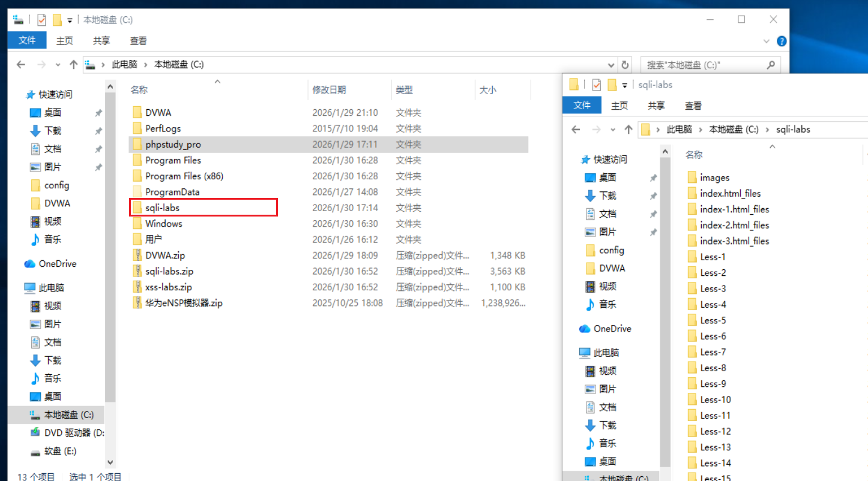Viewport: 868px width, 481px height.
Task: Click properties icon in C: window title bar
Action: [41, 20]
